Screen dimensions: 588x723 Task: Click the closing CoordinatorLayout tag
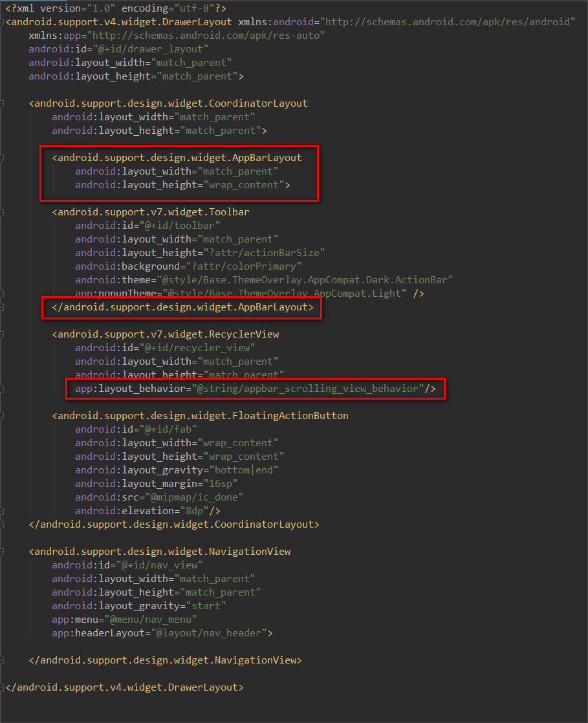(174, 524)
